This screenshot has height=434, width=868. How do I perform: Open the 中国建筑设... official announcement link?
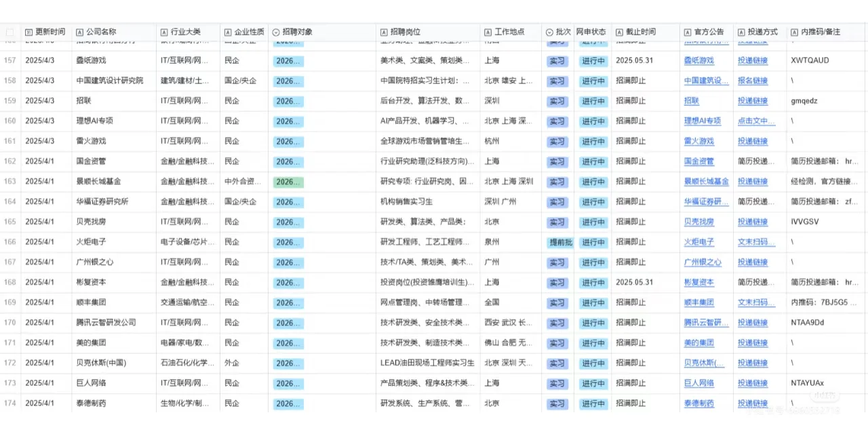(706, 81)
